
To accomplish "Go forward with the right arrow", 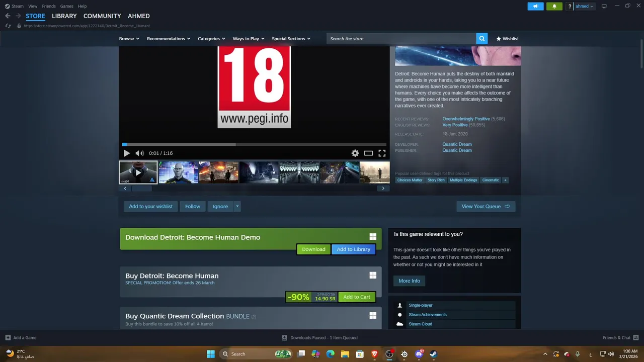I will click(18, 16).
